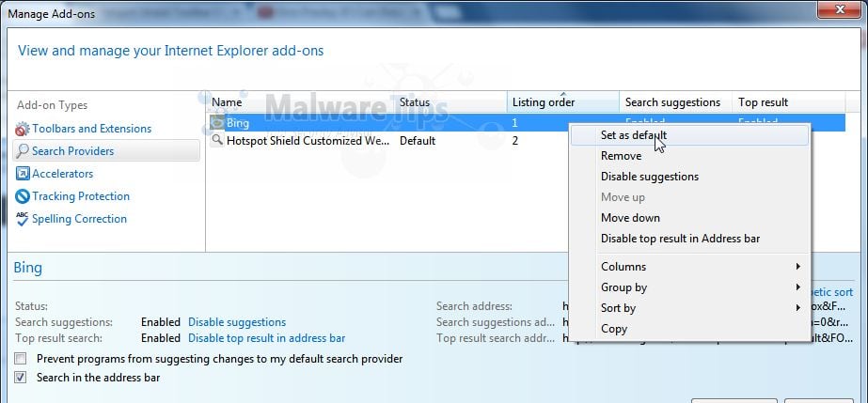Click the Disable suggestions link in details pane

click(x=237, y=321)
